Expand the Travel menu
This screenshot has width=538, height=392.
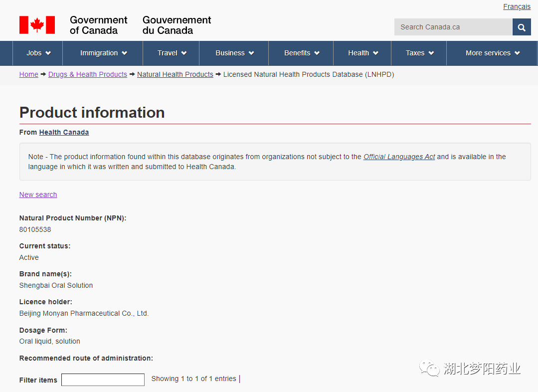[172, 53]
